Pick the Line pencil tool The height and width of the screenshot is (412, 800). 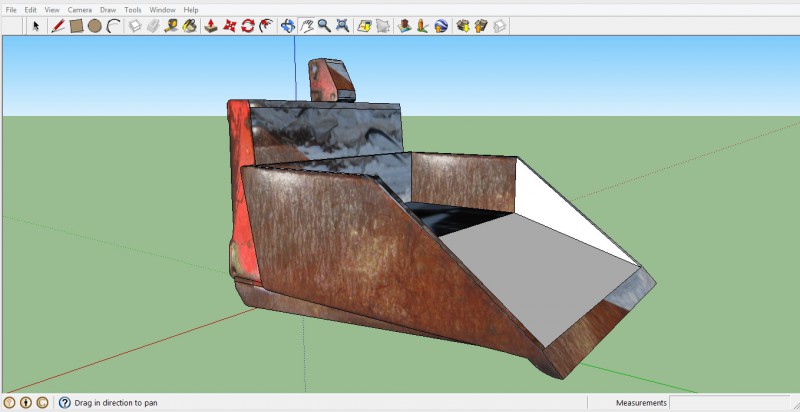(x=59, y=25)
